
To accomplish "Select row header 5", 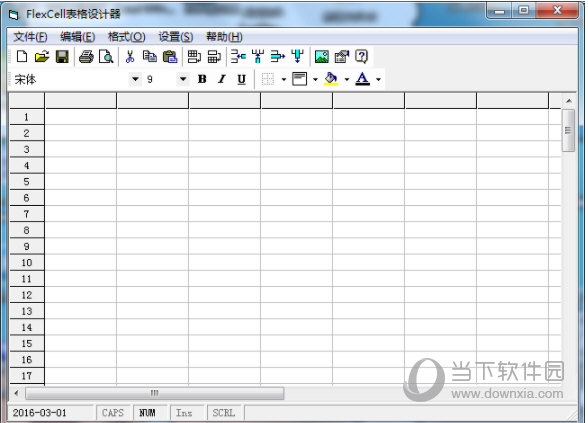I will pyautogui.click(x=27, y=182).
